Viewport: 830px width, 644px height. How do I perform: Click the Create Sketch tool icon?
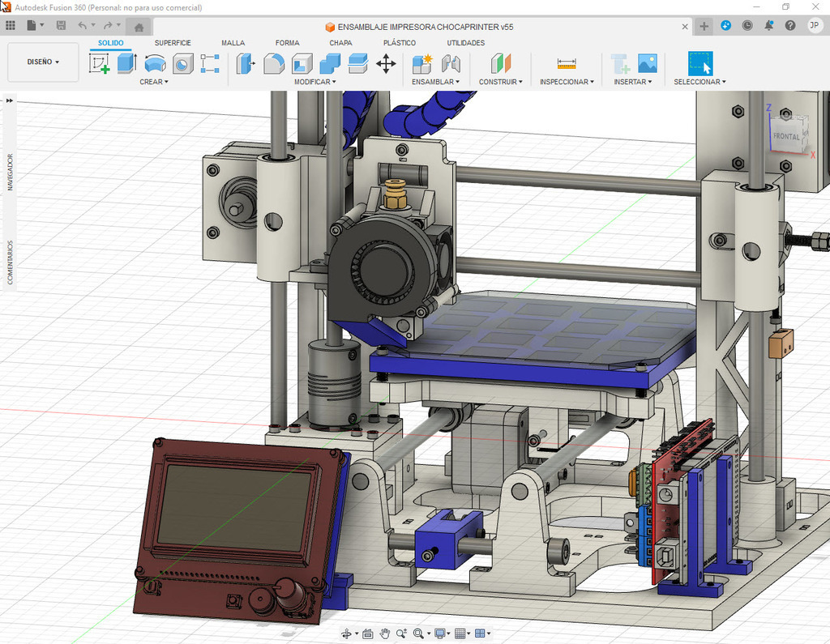tap(99, 63)
